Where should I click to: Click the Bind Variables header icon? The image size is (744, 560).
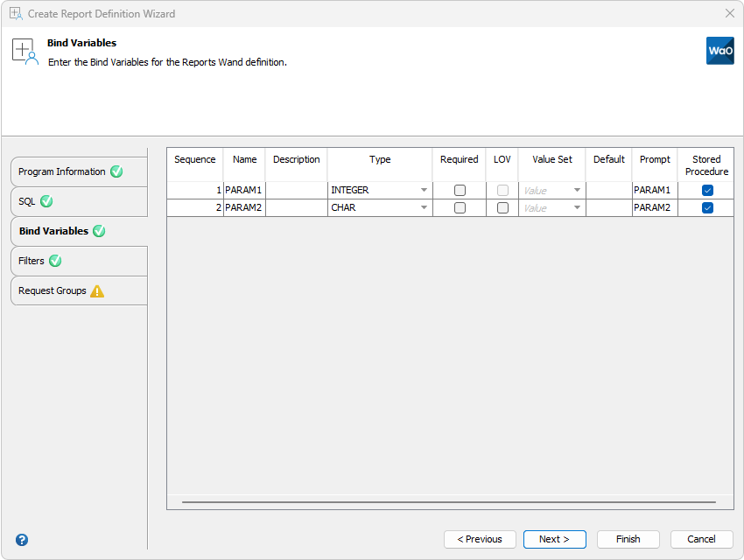[25, 52]
